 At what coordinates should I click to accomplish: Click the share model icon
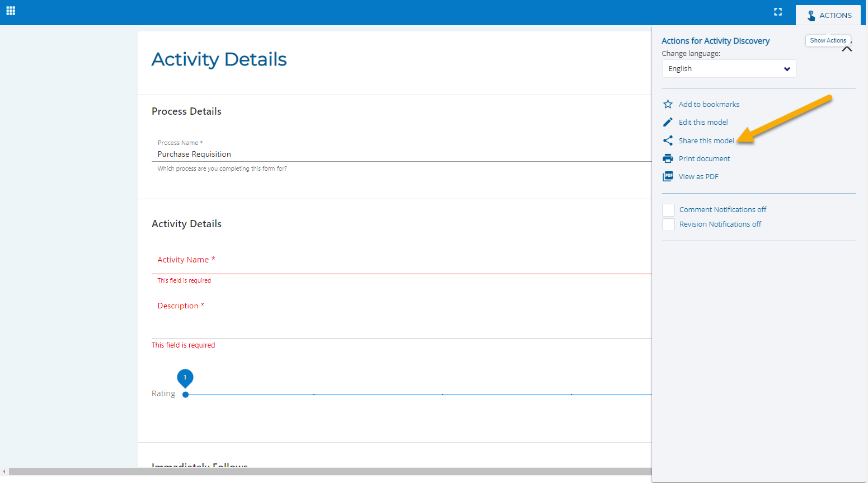668,140
